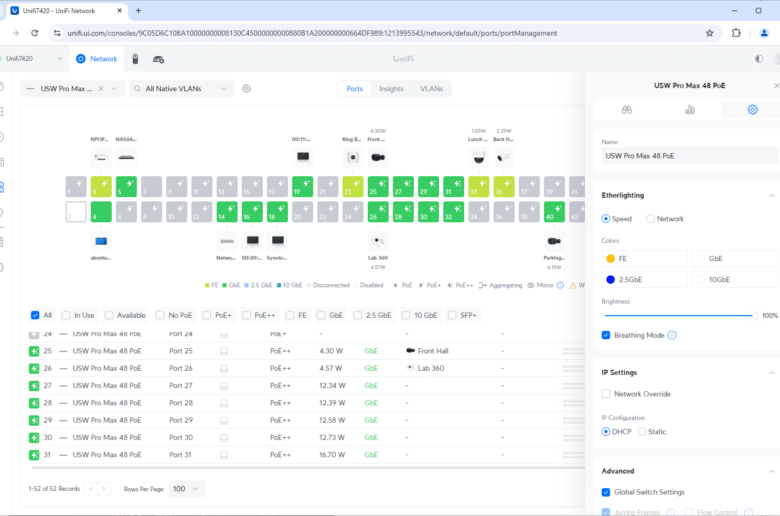
Task: Open the statistics chart tab in device panel
Action: pos(689,109)
